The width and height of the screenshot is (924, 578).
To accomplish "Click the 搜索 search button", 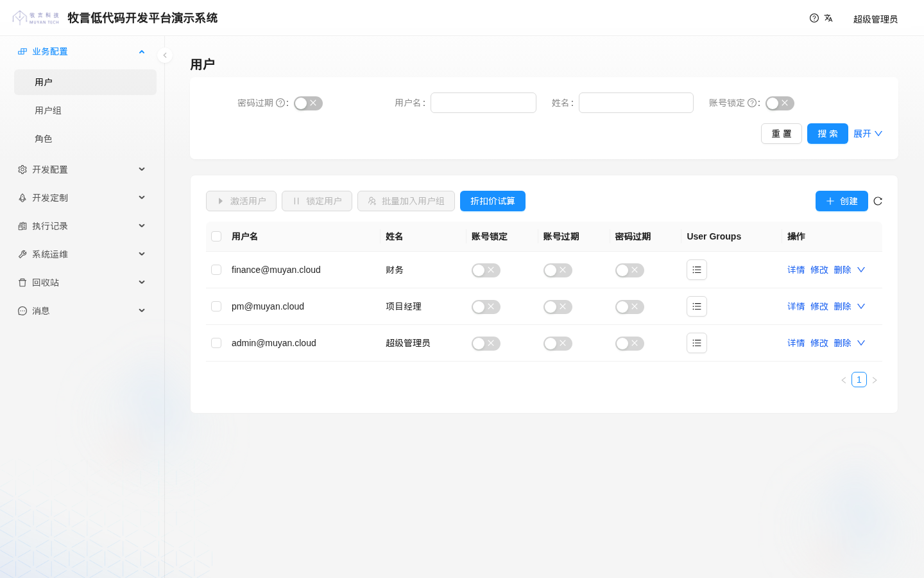I will [828, 134].
